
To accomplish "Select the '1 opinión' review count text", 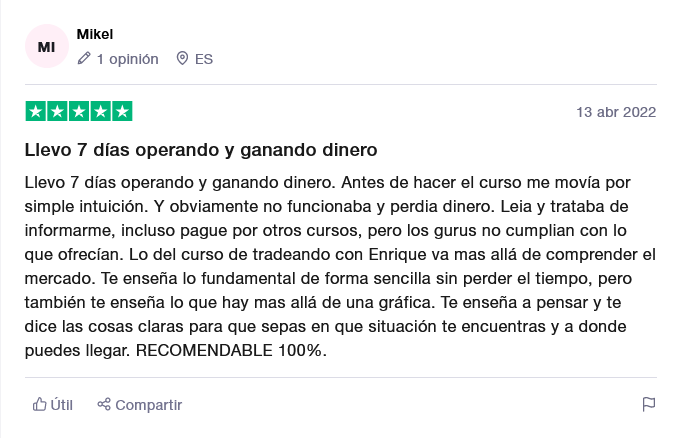I will click(128, 59).
